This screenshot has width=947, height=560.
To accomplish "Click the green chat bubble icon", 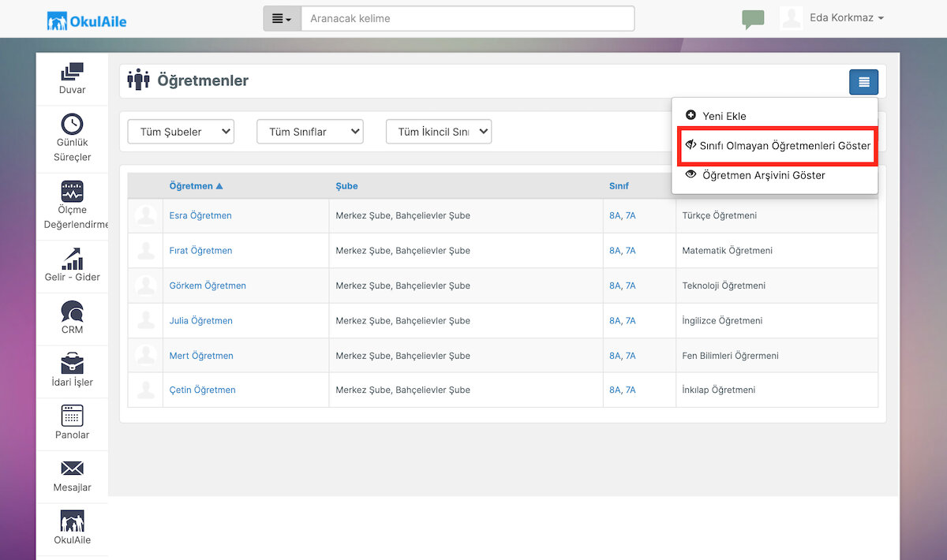I will point(754,19).
